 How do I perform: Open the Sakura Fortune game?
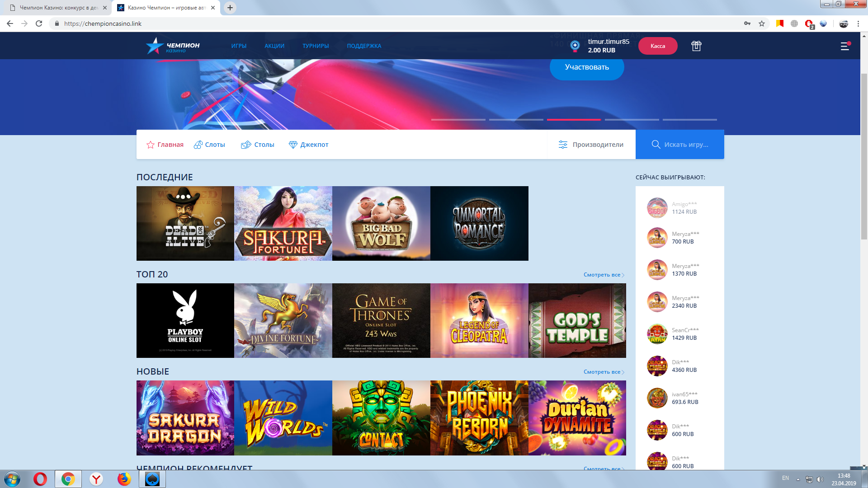(283, 223)
